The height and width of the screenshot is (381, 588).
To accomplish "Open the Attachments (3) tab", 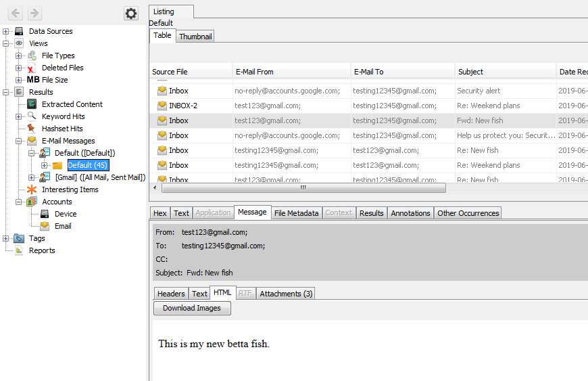I will (x=285, y=294).
